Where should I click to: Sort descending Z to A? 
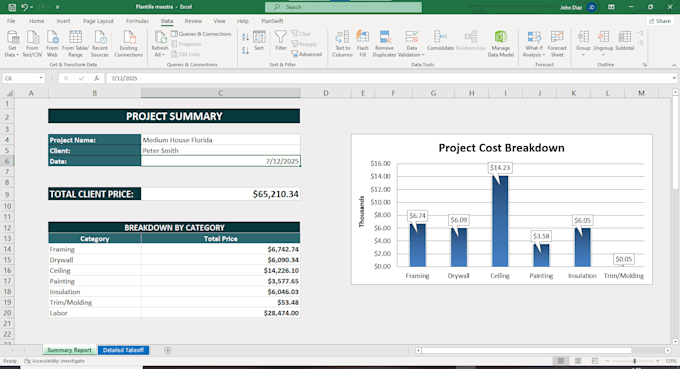tap(245, 50)
